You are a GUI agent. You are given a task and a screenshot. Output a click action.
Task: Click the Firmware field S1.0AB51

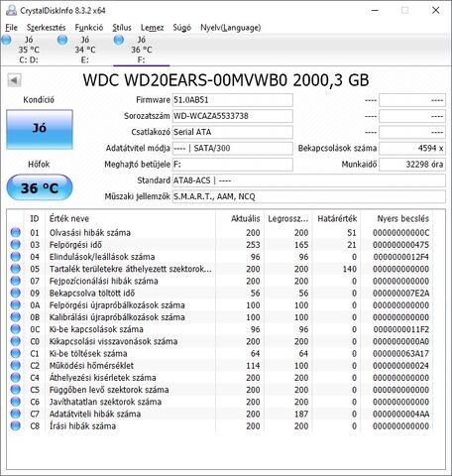click(233, 100)
